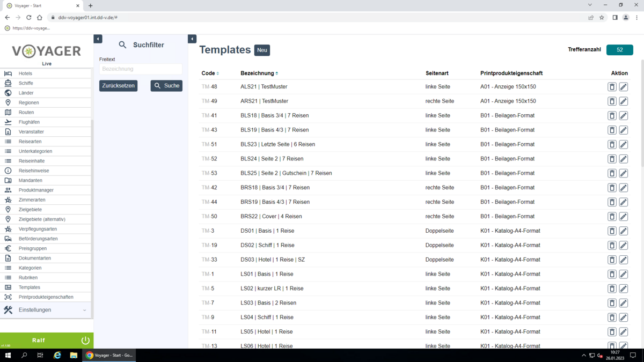Bookmark this page with star icon
Image resolution: width=644 pixels, height=362 pixels.
[x=602, y=17]
